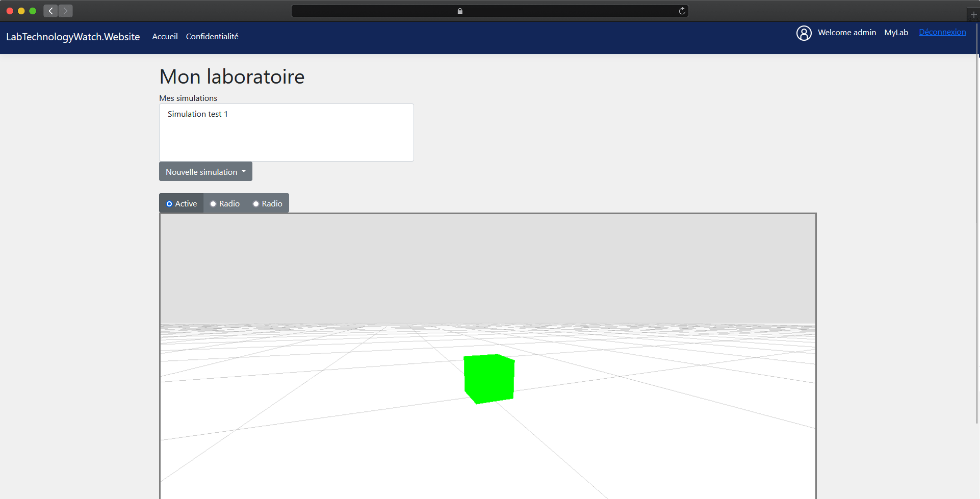The image size is (980, 499).
Task: Click the padlock icon in the address bar
Action: pos(459,11)
